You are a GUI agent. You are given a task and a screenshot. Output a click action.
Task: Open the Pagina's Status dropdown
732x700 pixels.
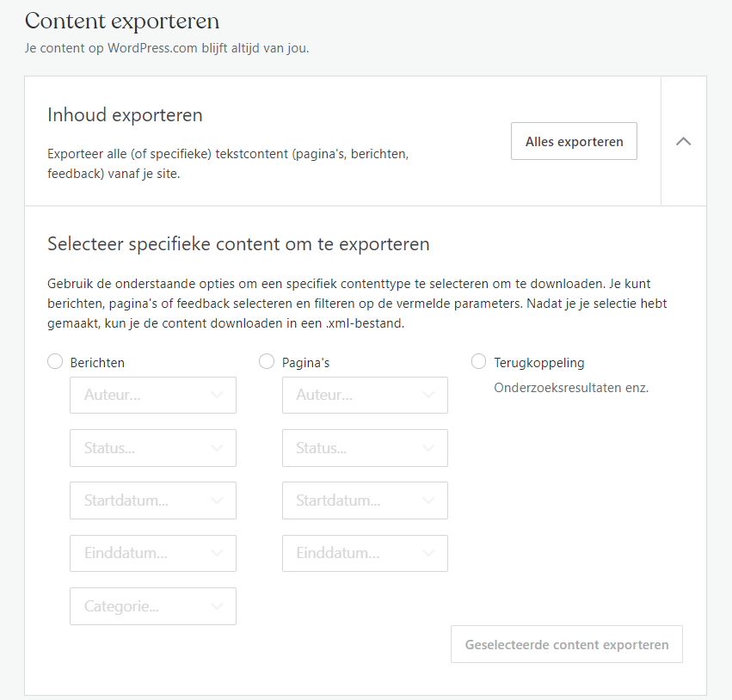(x=365, y=448)
